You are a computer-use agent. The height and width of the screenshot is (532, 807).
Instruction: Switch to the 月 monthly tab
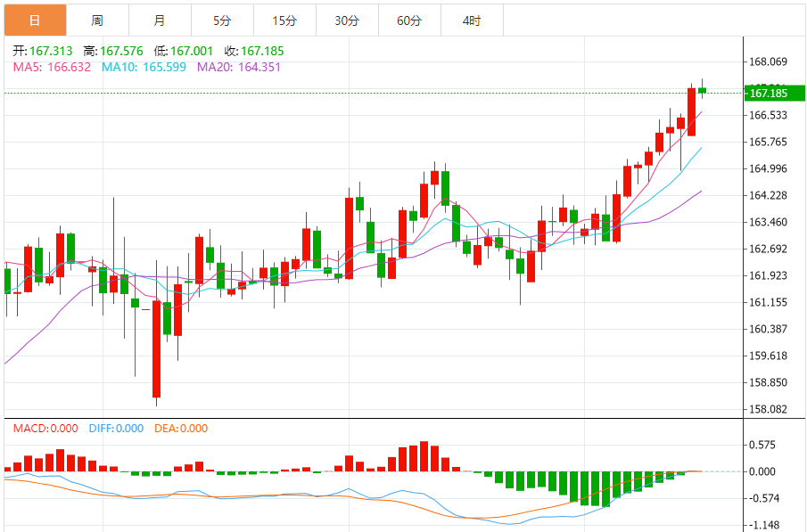click(x=160, y=20)
